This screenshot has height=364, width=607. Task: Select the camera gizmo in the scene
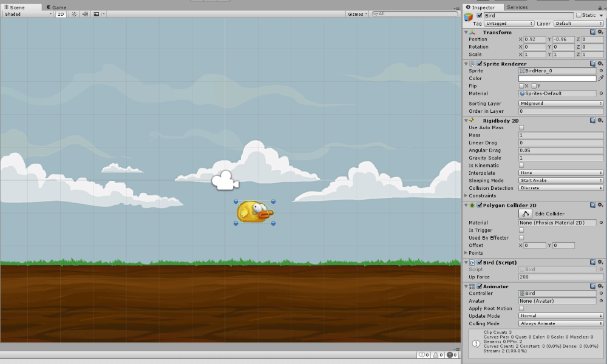[225, 180]
